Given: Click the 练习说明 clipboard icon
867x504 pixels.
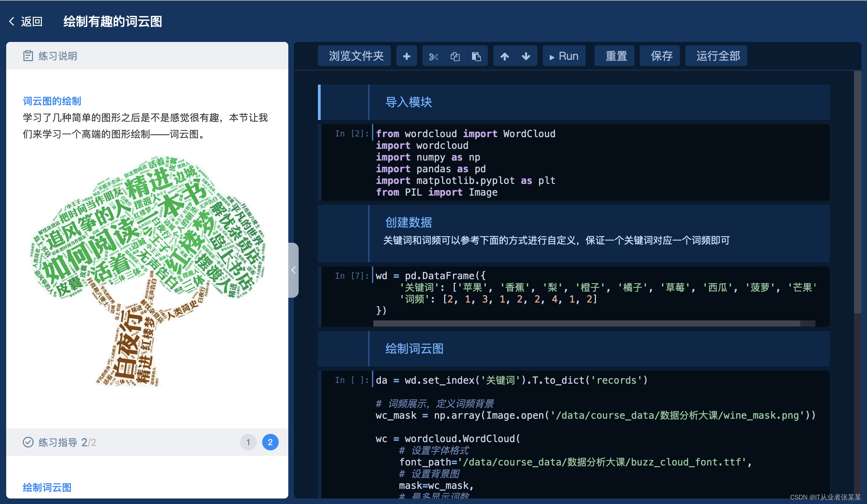Looking at the screenshot, I should tap(29, 55).
